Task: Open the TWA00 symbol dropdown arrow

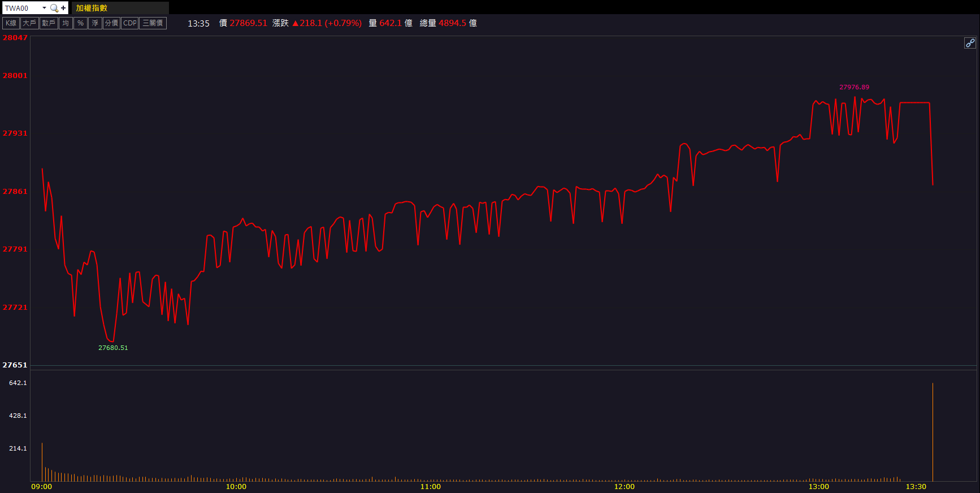Action: click(x=44, y=8)
